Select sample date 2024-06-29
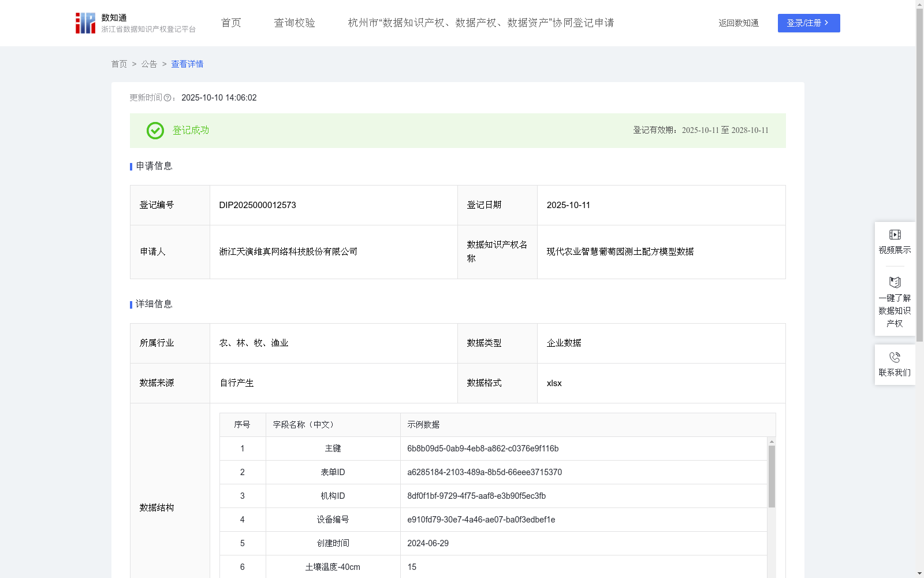This screenshot has width=924, height=578. click(x=428, y=543)
